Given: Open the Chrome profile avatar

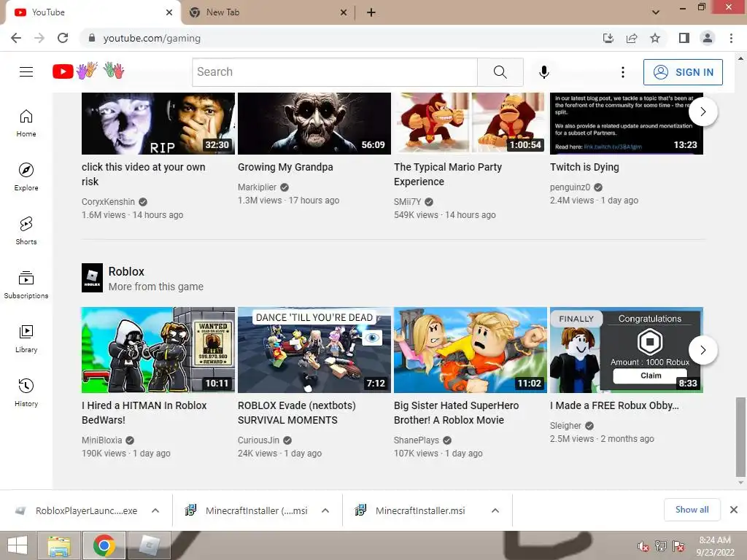Looking at the screenshot, I should point(708,38).
